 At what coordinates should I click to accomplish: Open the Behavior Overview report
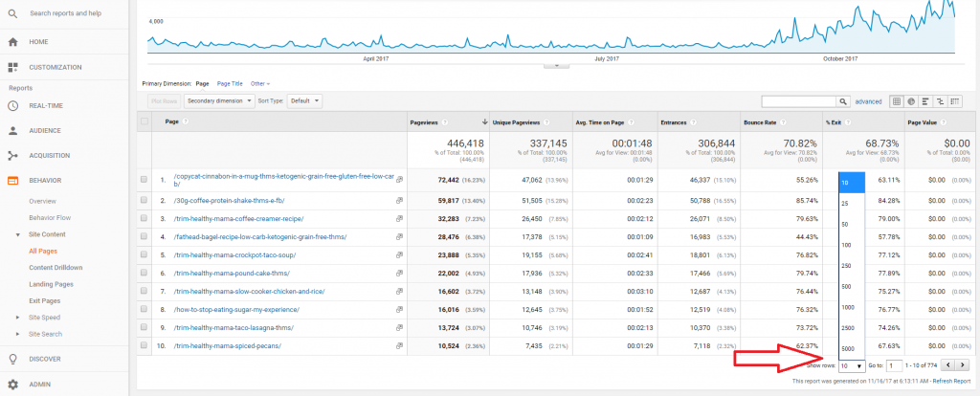42,202
